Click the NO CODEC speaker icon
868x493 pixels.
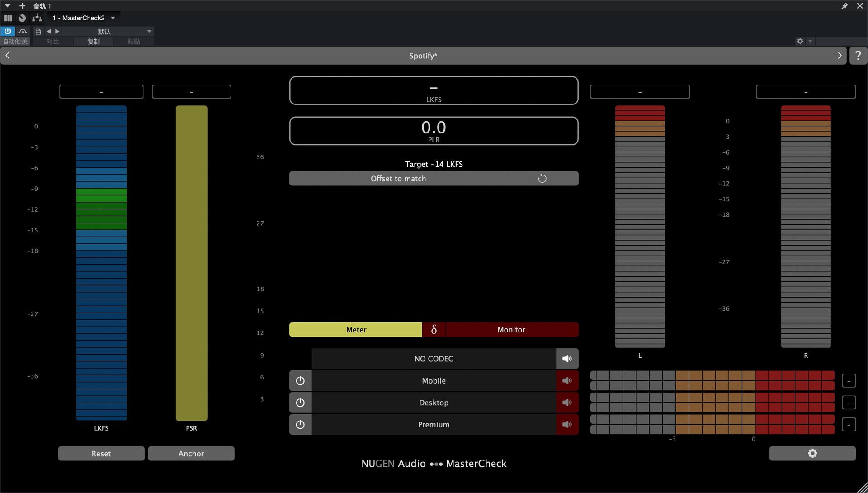click(567, 359)
